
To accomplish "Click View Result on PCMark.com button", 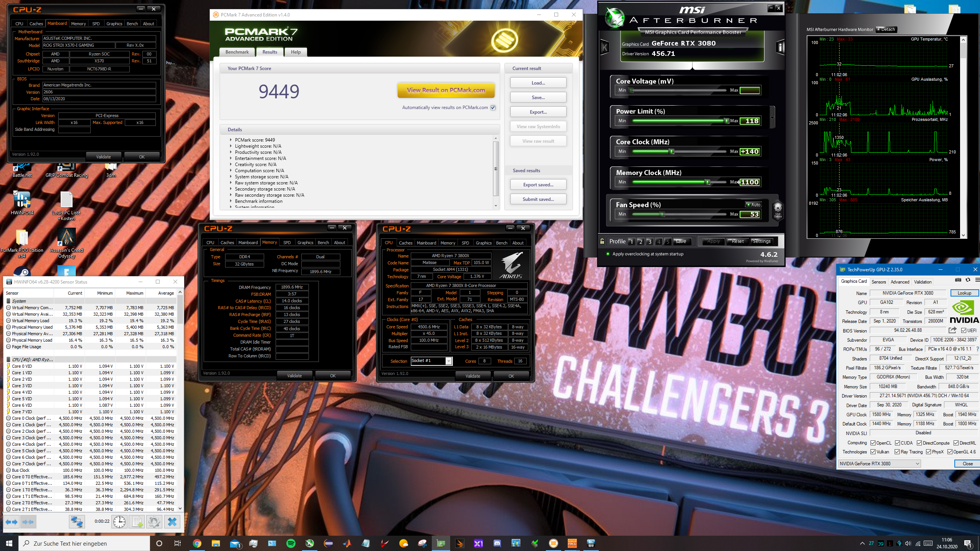I will [446, 90].
